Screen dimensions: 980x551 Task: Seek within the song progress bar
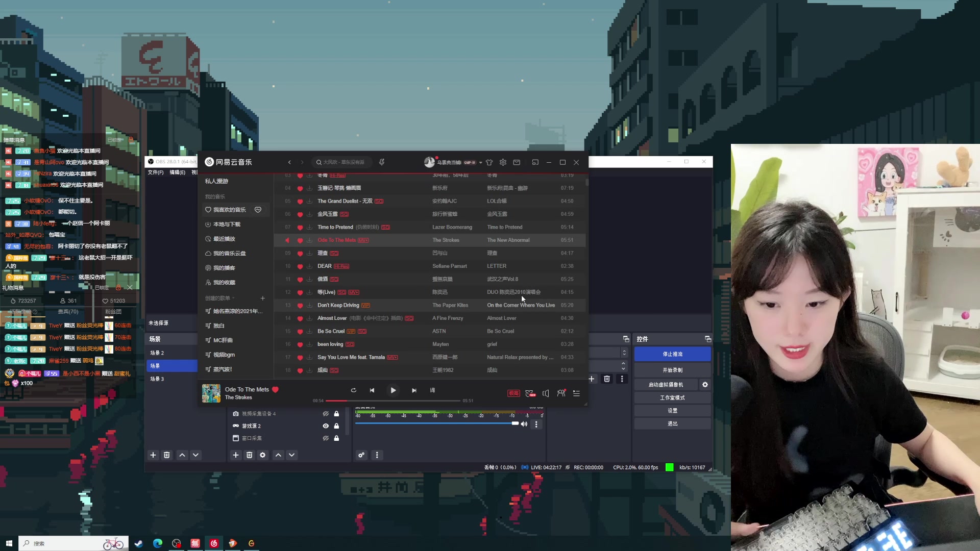393,401
